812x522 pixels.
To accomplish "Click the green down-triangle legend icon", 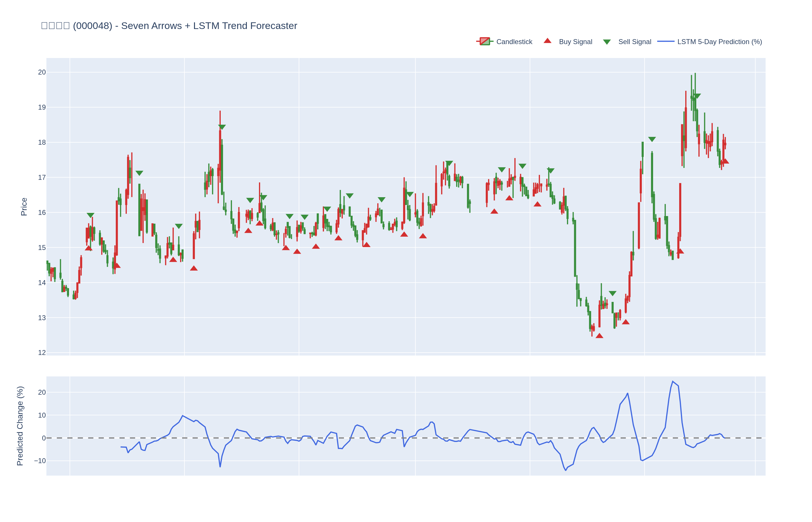I will (x=607, y=42).
